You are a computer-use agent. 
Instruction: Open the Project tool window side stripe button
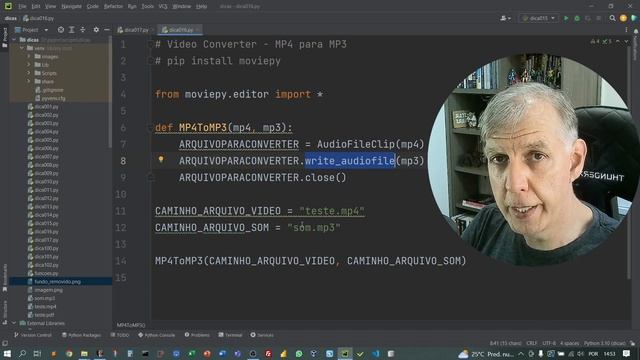4,37
